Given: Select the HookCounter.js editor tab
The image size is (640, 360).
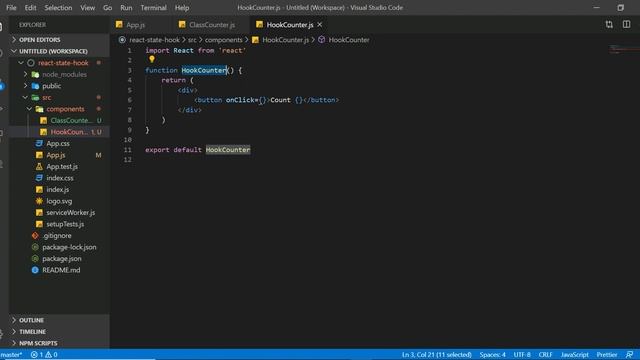Looking at the screenshot, I should pos(289,25).
